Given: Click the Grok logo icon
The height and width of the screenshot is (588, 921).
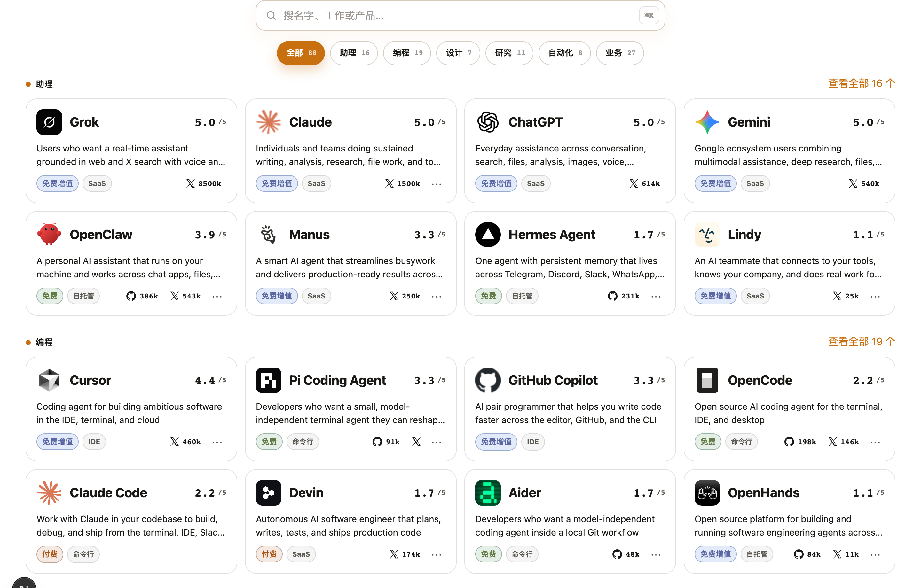Looking at the screenshot, I should coord(49,122).
